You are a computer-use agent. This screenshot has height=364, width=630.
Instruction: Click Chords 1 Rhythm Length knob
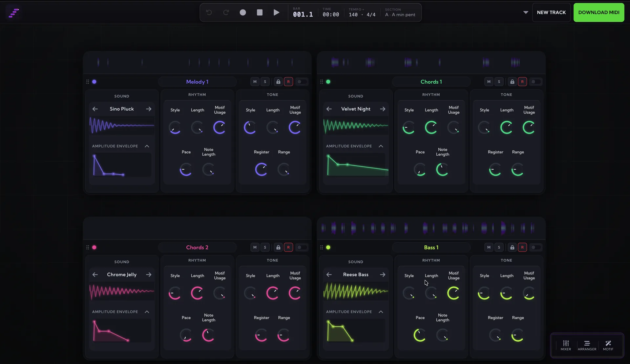click(x=431, y=127)
